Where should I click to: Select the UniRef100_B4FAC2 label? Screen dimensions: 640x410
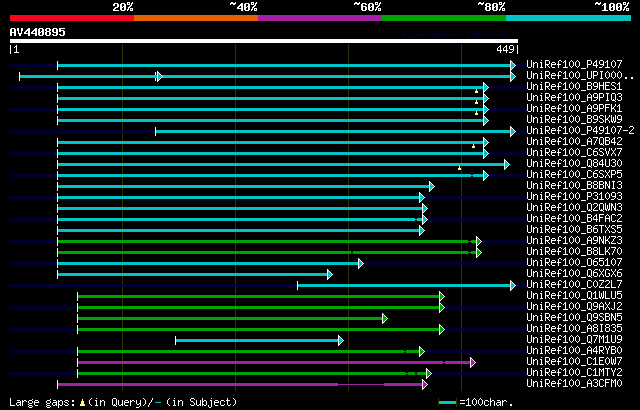(x=574, y=219)
